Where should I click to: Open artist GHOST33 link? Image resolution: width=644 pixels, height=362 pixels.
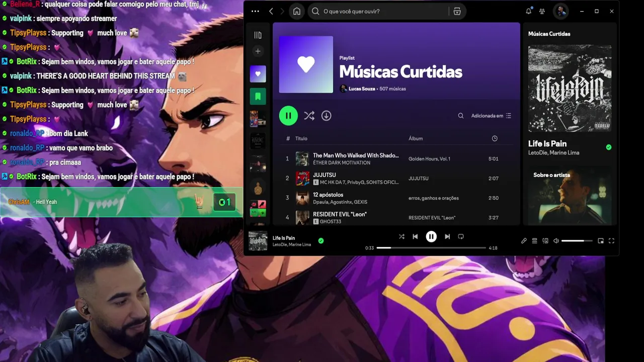tap(331, 222)
